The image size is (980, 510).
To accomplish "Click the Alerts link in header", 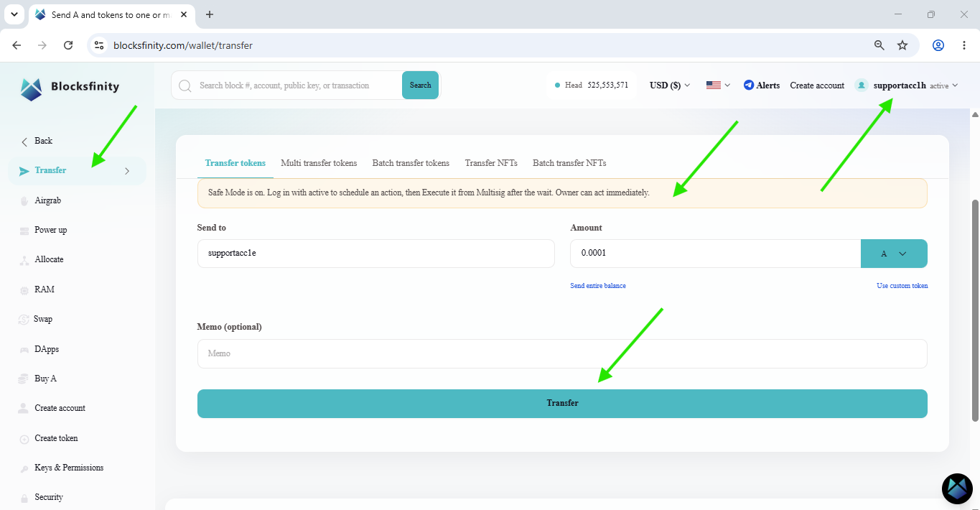I will point(767,85).
